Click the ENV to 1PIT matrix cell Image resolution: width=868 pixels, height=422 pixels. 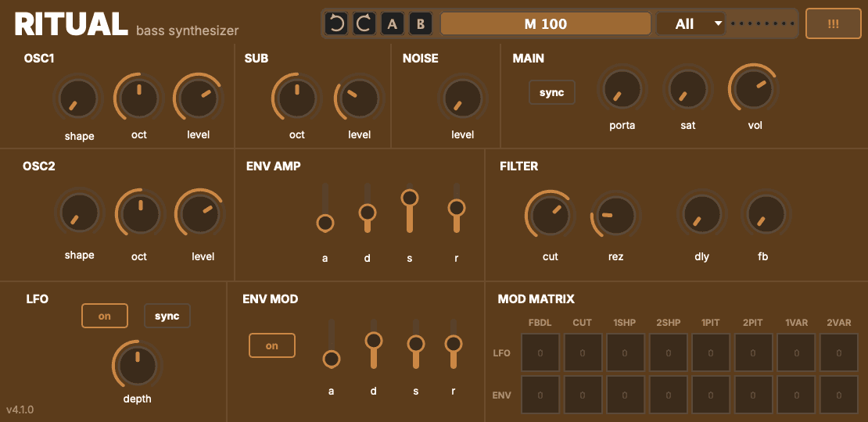711,395
